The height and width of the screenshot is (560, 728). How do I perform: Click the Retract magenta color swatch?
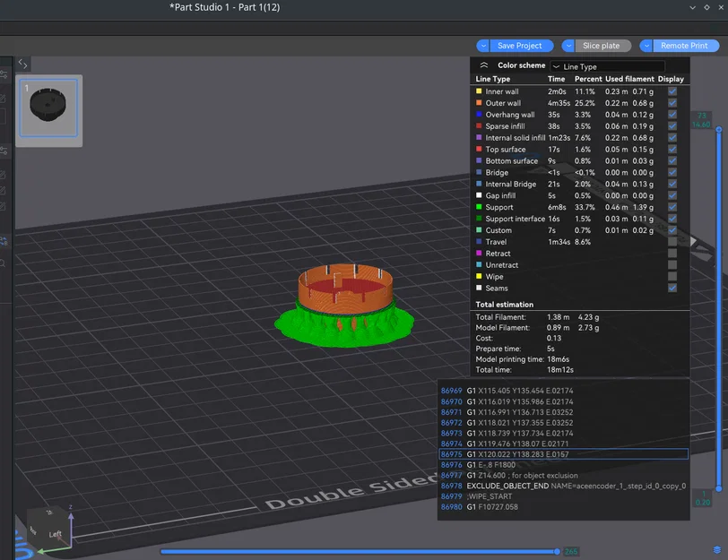click(479, 254)
